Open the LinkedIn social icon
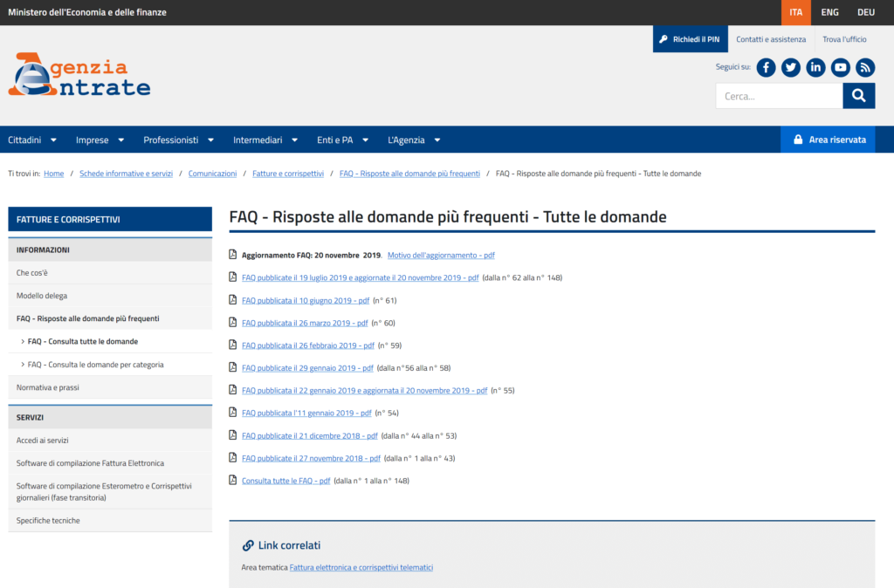 815,68
